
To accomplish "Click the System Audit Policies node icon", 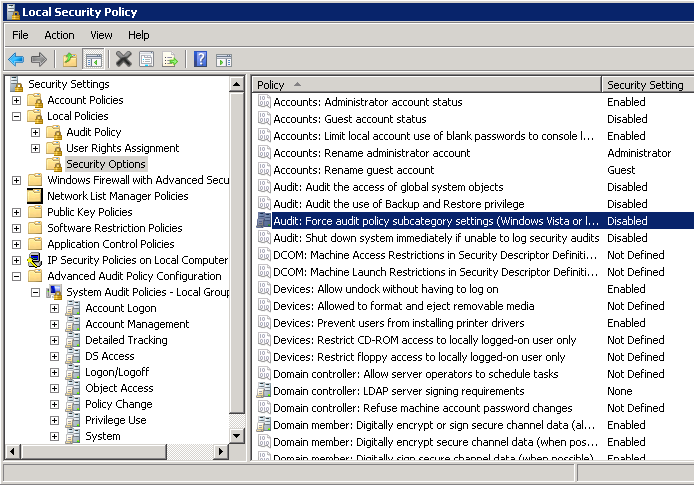I will [x=54, y=292].
